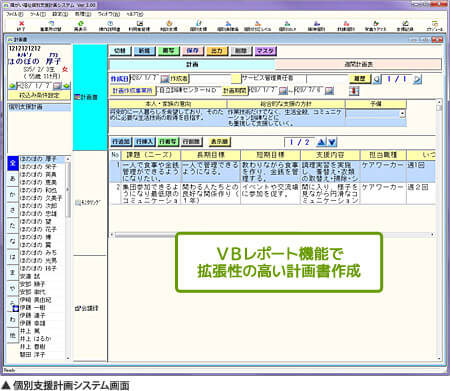Select client ほのぼの 栄子 in list
Image resolution: width=450 pixels, height=391 pixels.
click(x=38, y=167)
